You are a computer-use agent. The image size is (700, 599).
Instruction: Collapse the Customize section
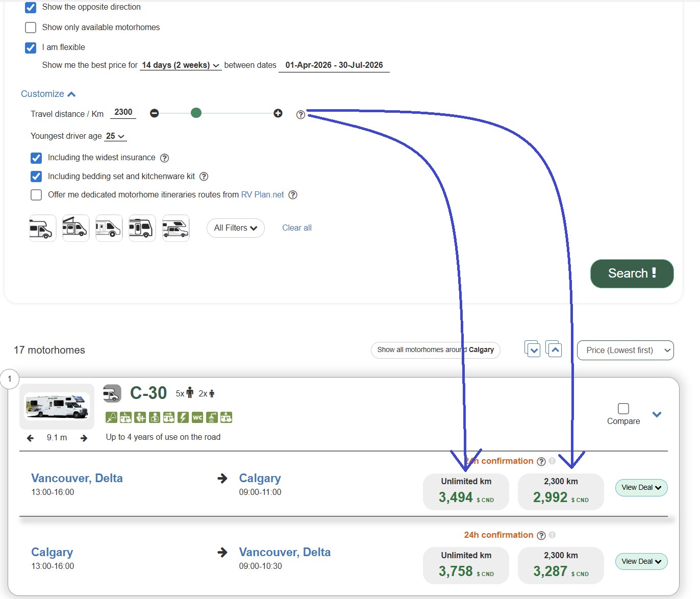48,93
